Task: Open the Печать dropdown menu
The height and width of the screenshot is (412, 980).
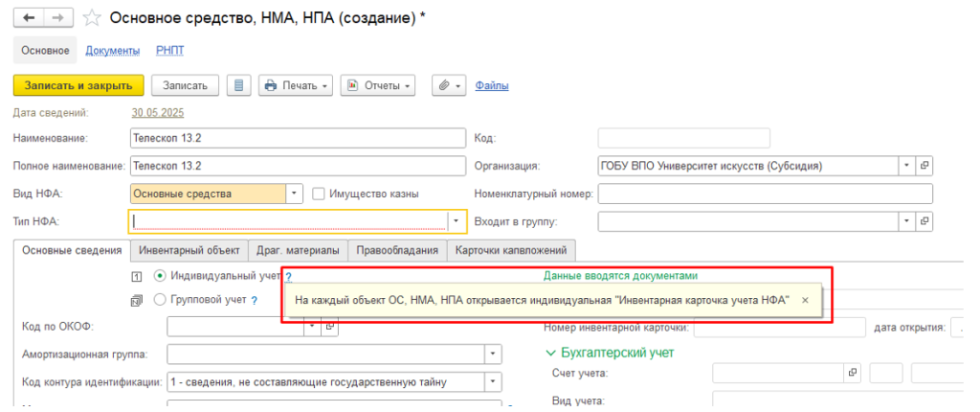Action: (x=296, y=86)
